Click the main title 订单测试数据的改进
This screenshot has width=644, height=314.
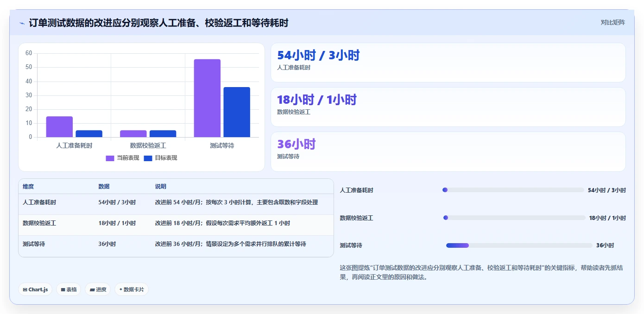159,23
